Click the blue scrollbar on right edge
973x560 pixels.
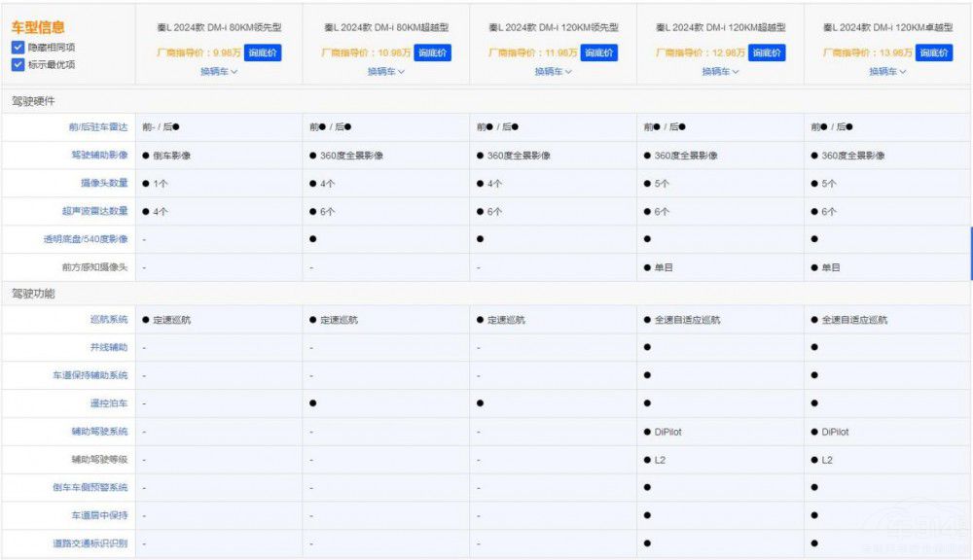coord(970,253)
